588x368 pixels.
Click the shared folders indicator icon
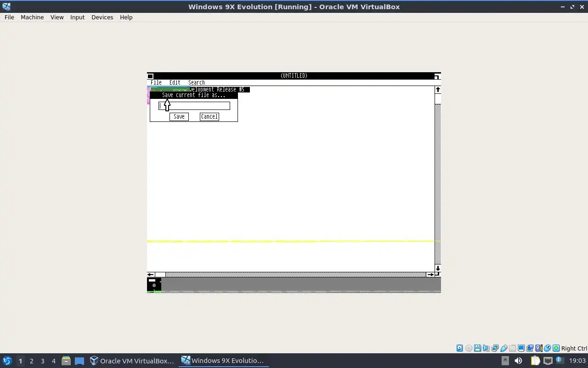[x=513, y=348]
